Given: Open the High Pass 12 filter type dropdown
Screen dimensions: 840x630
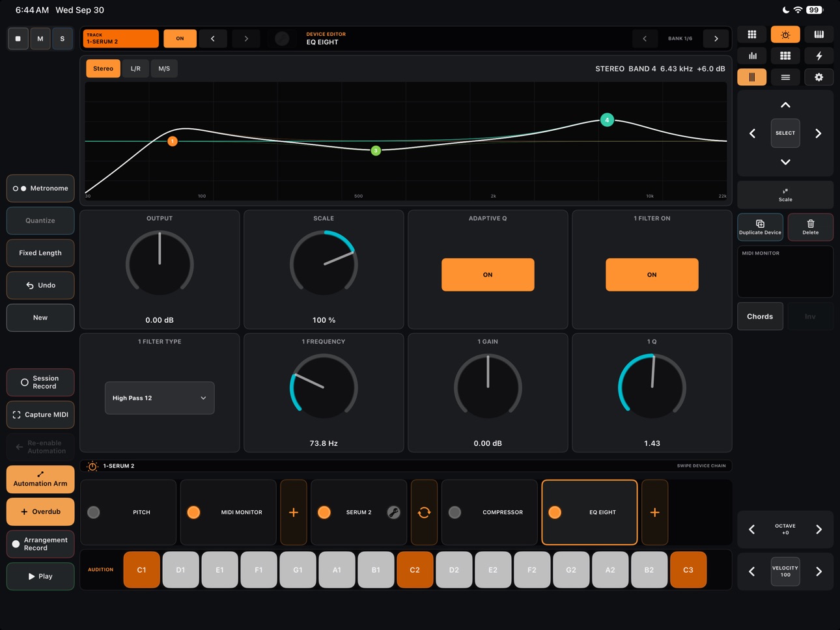Looking at the screenshot, I should 160,398.
